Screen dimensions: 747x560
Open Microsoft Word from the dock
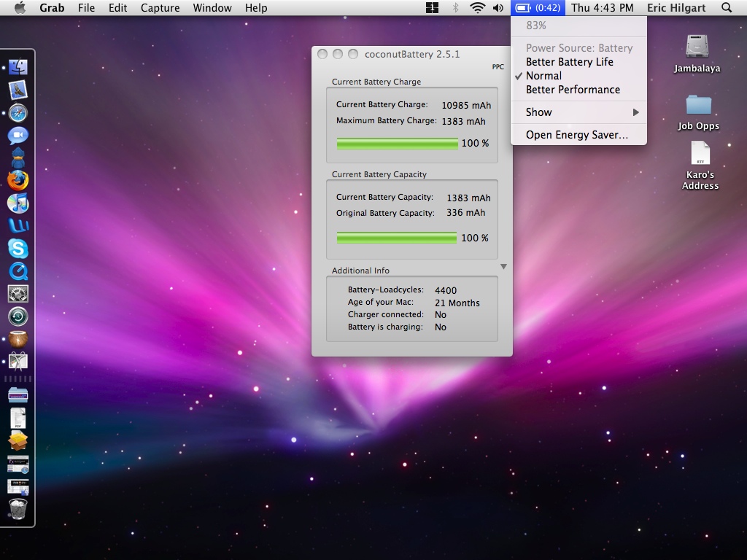pyautogui.click(x=18, y=225)
